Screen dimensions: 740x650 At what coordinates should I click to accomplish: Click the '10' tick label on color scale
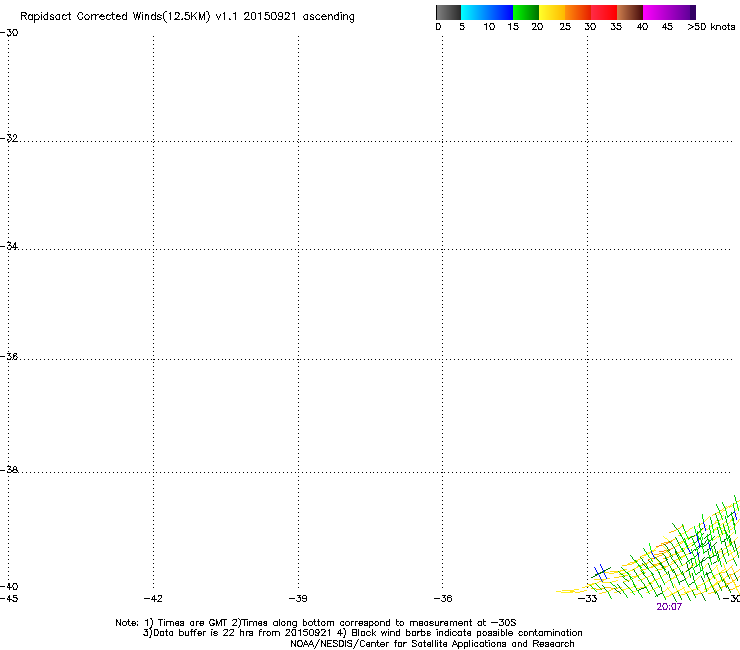pos(489,27)
